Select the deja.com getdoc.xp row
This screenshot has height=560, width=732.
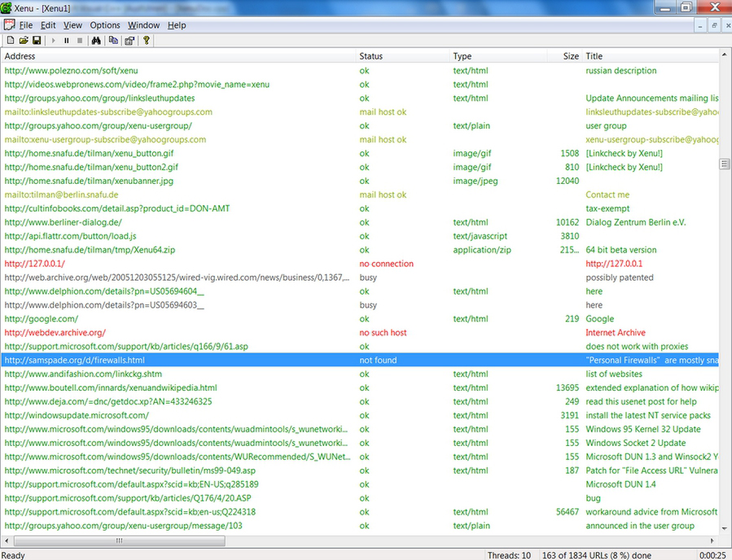[x=360, y=401]
